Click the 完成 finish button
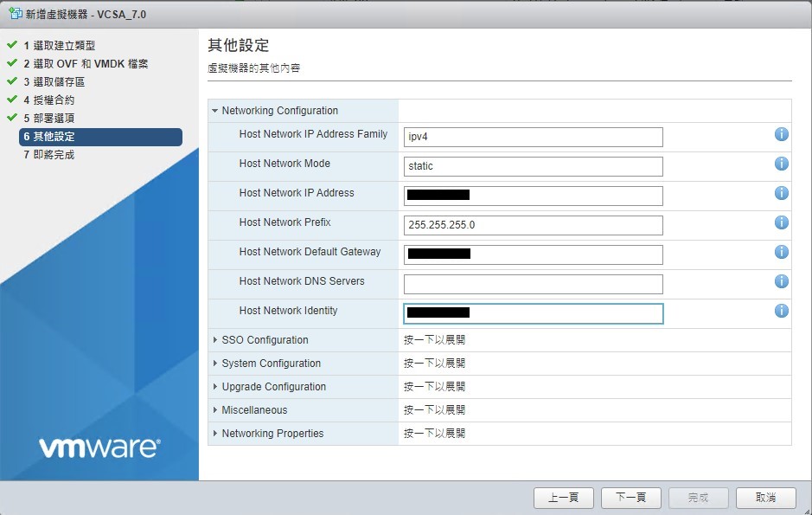Image resolution: width=812 pixels, height=515 pixels. 698,498
